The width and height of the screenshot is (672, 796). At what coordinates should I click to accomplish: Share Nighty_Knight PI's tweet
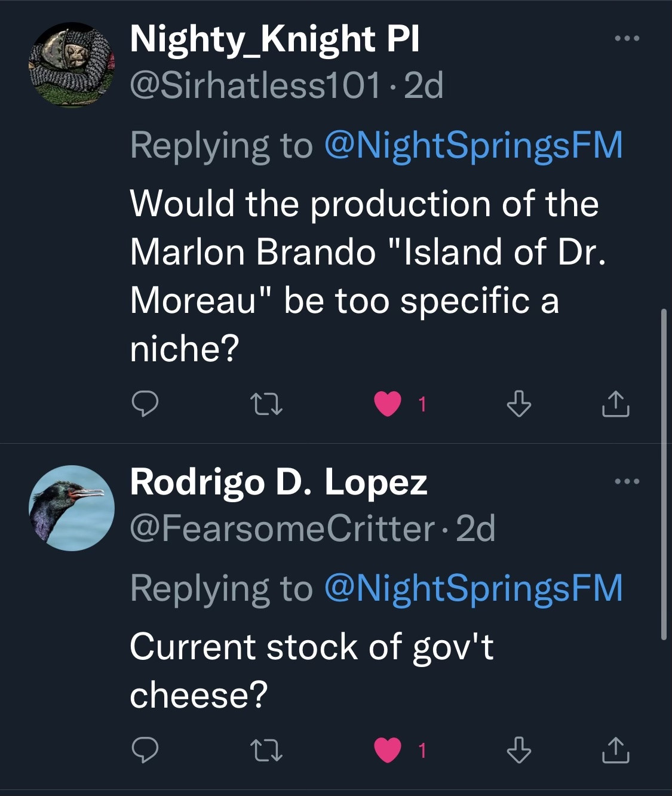point(615,404)
